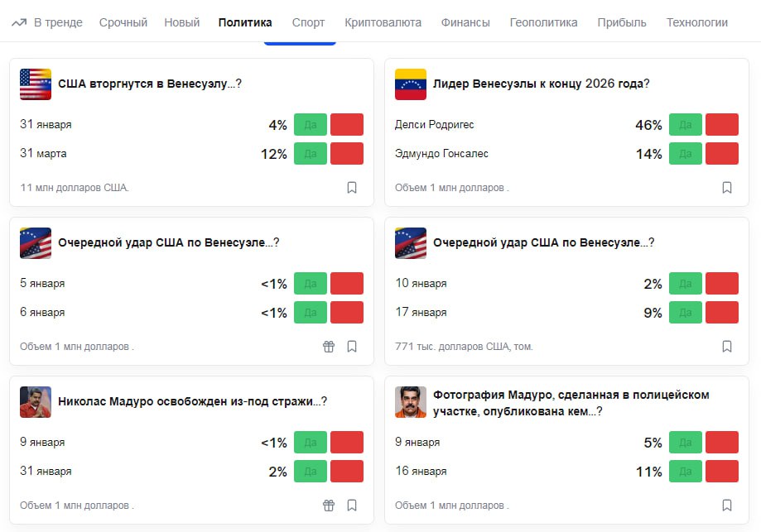Viewport: 761px width, 532px height.
Task: Click red No button for 31 марта
Action: tap(347, 154)
